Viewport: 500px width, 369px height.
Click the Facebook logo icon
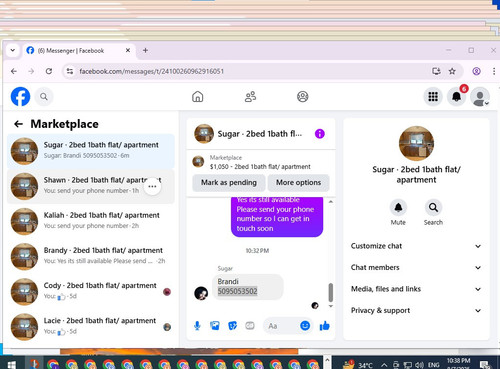pyautogui.click(x=20, y=97)
